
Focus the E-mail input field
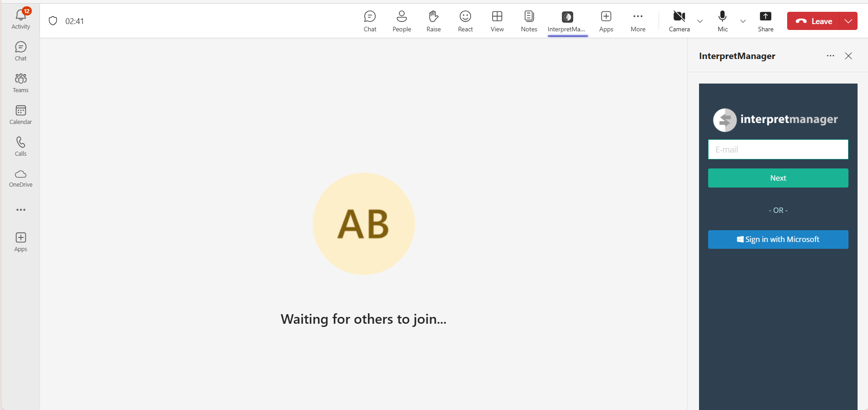(778, 149)
